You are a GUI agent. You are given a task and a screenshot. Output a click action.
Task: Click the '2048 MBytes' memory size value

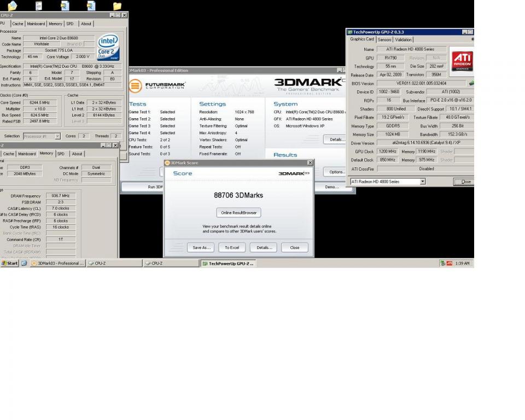point(25,174)
